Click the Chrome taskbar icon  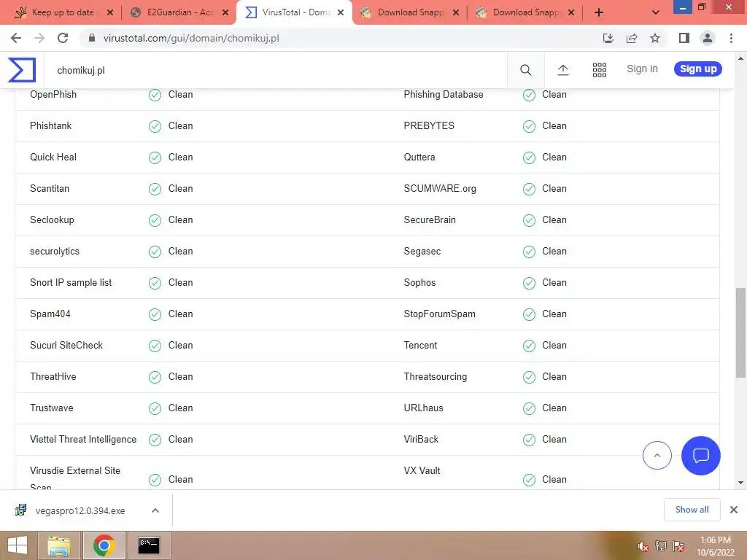coord(104,545)
